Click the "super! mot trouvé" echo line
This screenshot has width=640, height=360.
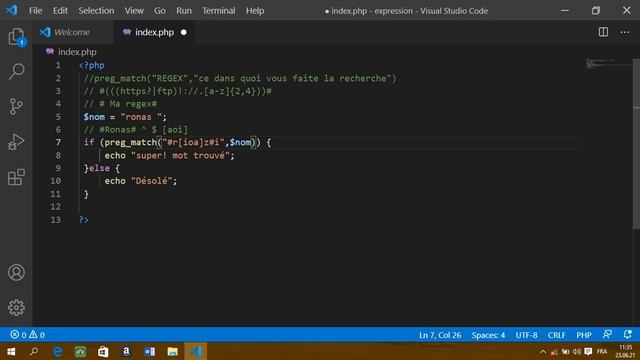[x=169, y=155]
